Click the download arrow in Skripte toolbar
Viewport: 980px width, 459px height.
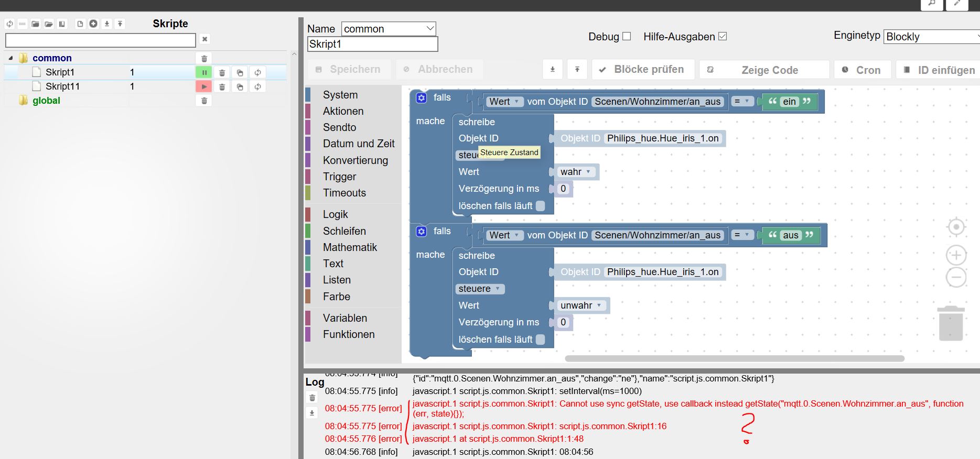click(x=107, y=24)
